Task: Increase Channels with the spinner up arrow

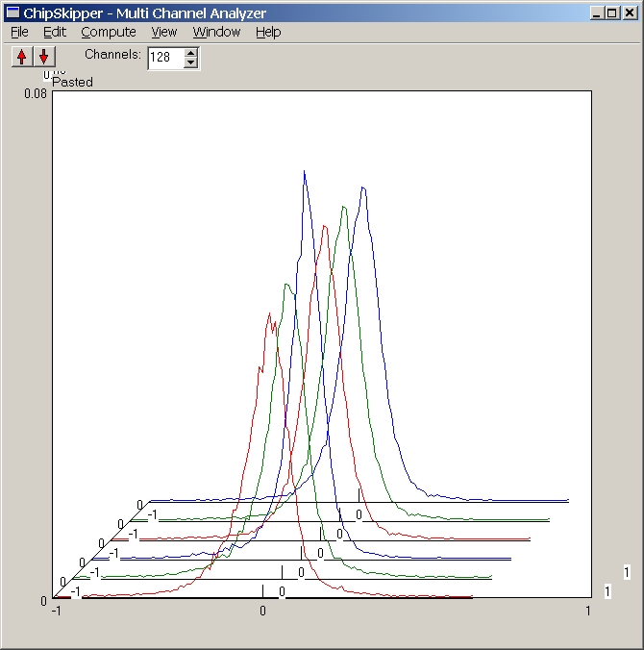Action: (x=190, y=52)
